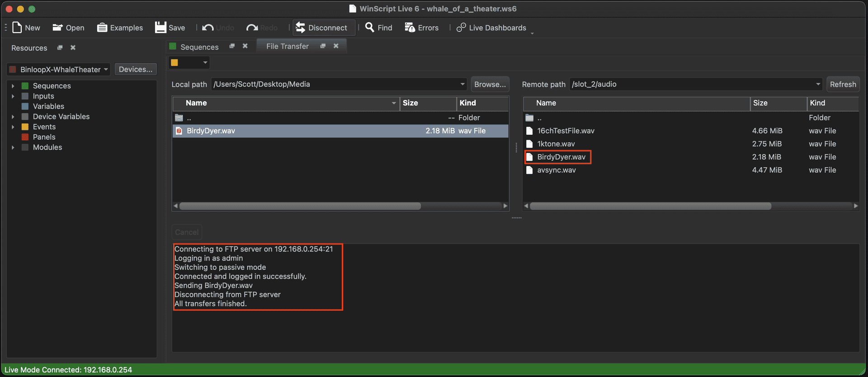Screen dimensions: 868x377
Task: Close the Sequences tab
Action: click(x=245, y=46)
